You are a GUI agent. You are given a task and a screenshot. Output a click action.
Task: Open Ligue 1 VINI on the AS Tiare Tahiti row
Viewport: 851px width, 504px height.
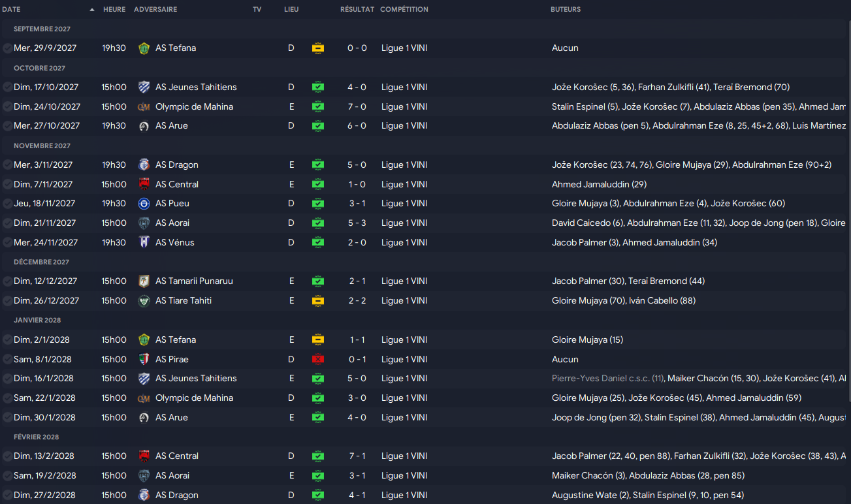(x=404, y=300)
